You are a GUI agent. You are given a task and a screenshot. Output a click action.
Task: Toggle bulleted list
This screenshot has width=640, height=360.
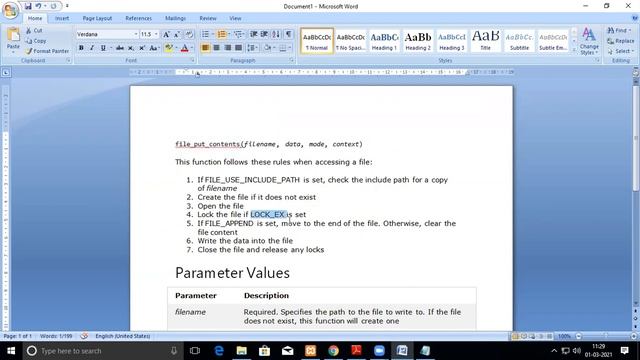205,34
